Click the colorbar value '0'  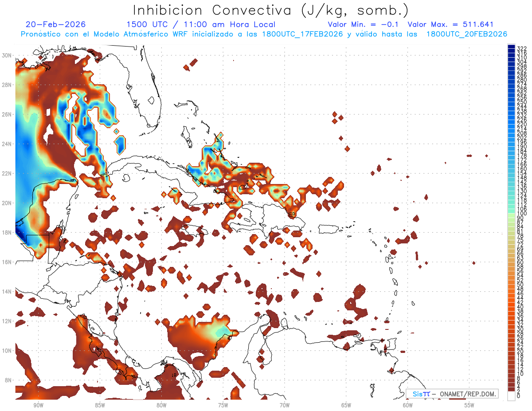pyautogui.click(x=519, y=396)
